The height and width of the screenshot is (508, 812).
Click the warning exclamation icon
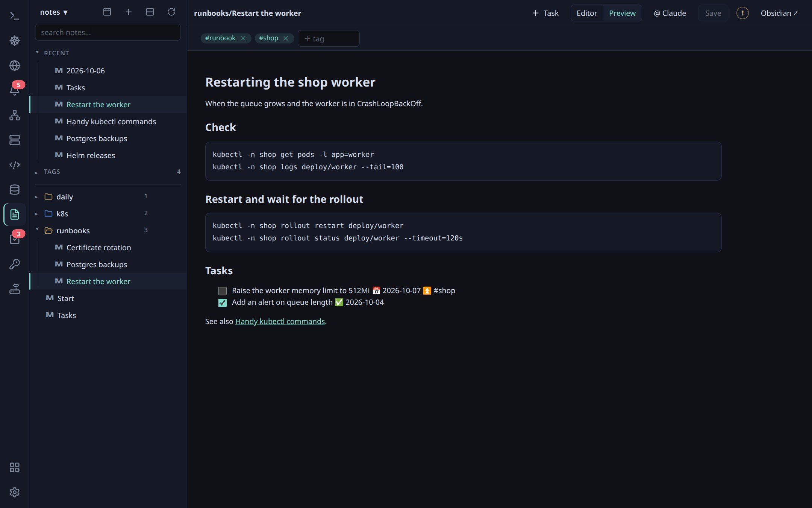coord(742,13)
